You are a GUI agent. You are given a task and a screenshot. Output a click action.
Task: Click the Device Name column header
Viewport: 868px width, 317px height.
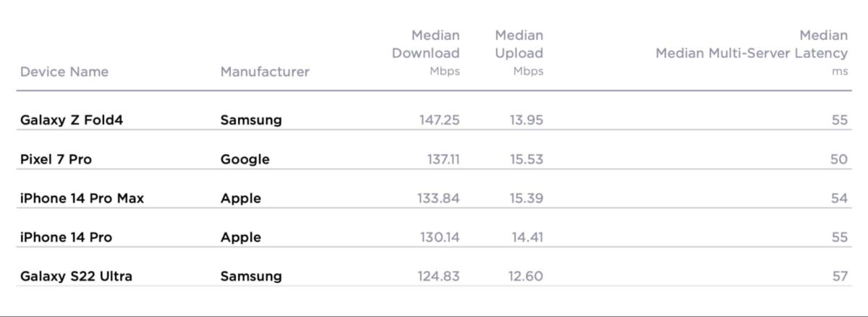coord(64,72)
